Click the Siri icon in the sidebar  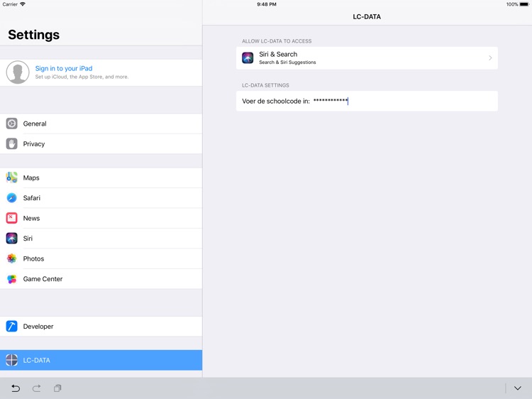[11, 239]
